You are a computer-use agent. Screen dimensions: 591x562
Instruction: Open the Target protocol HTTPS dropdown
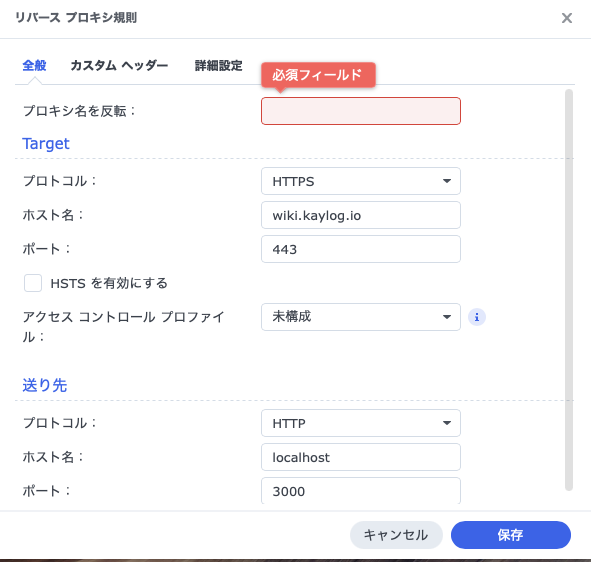(x=361, y=181)
